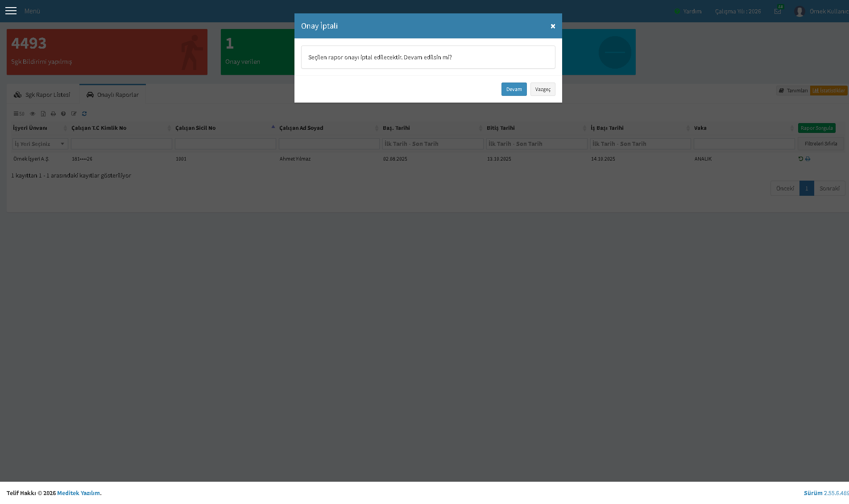
Task: Export table to Excel icon
Action: 43,114
